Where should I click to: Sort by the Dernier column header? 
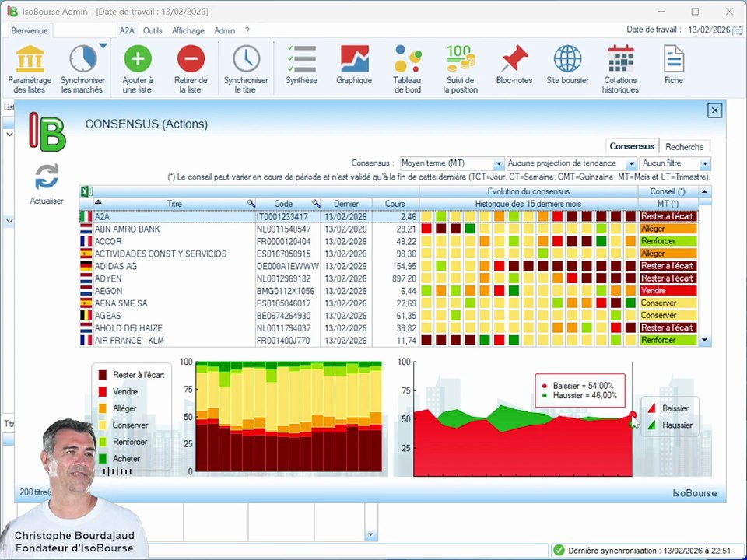click(345, 204)
